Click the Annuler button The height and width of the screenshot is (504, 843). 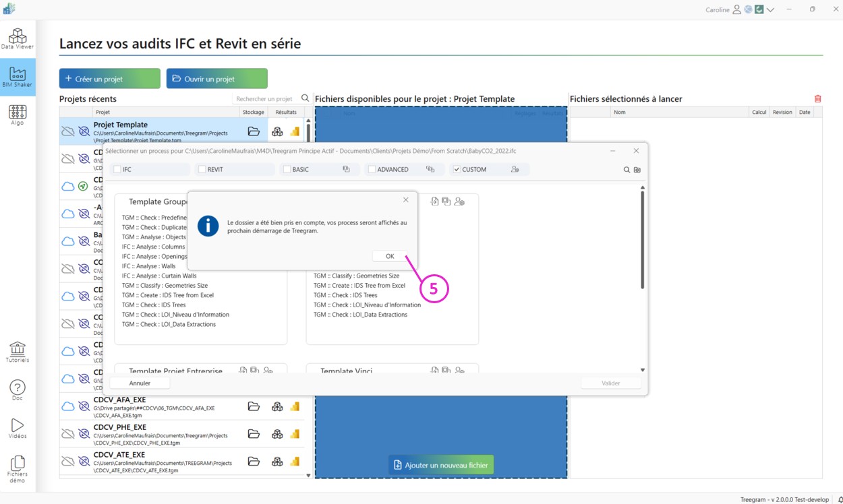140,383
